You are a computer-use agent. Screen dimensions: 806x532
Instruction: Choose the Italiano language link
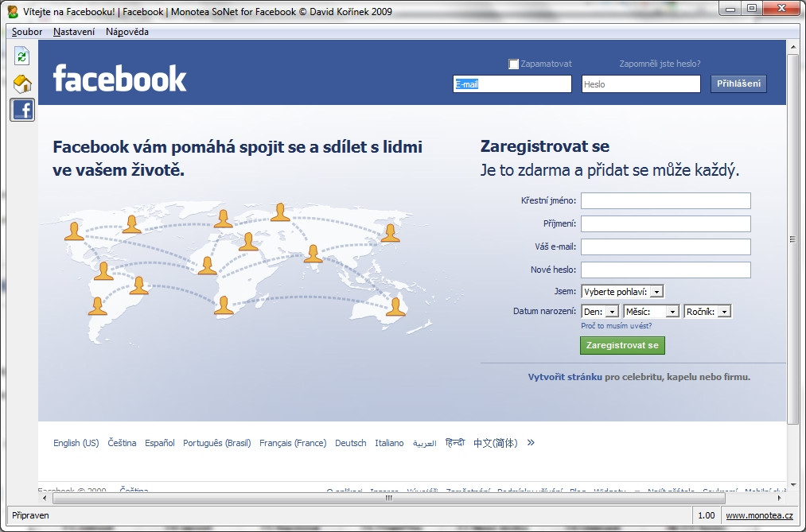point(389,443)
